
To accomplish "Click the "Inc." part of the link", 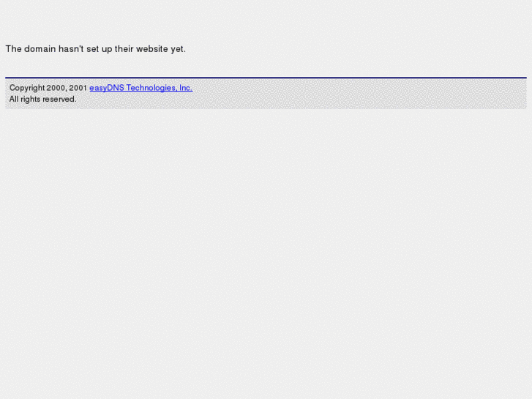I will coord(186,88).
